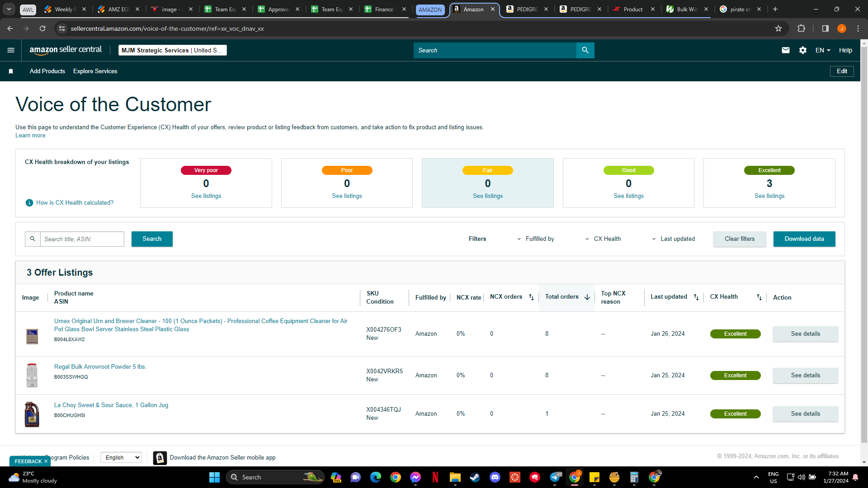Sort by Last updated column arrows
Image resolution: width=868 pixels, height=488 pixels.
(696, 297)
